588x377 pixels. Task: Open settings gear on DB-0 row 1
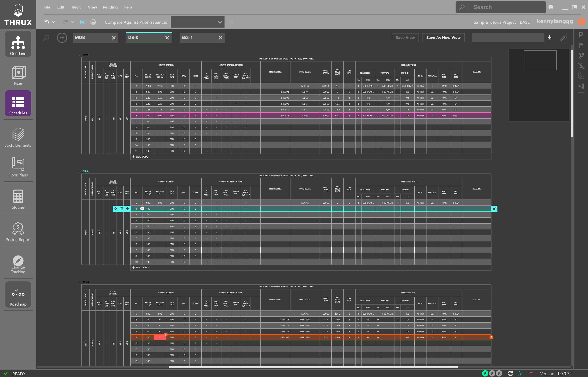[x=116, y=209]
